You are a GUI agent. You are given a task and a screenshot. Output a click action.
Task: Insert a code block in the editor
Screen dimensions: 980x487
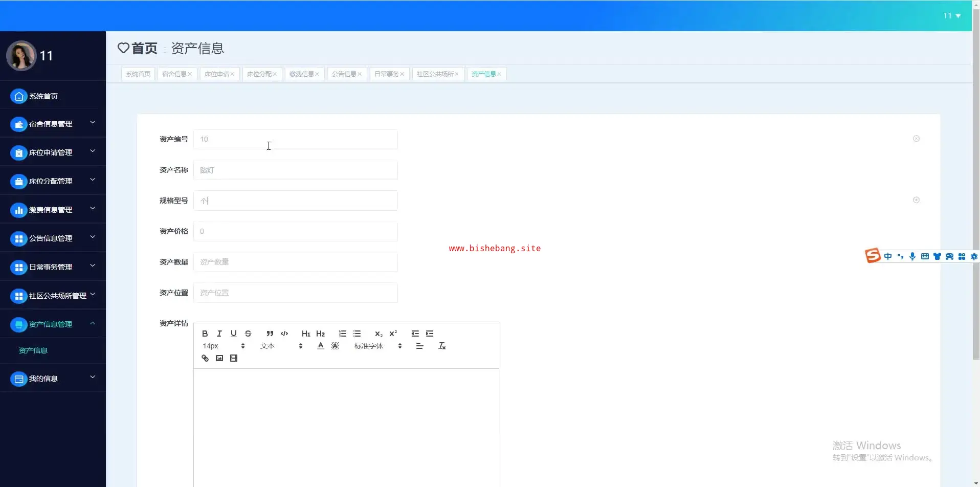284,334
